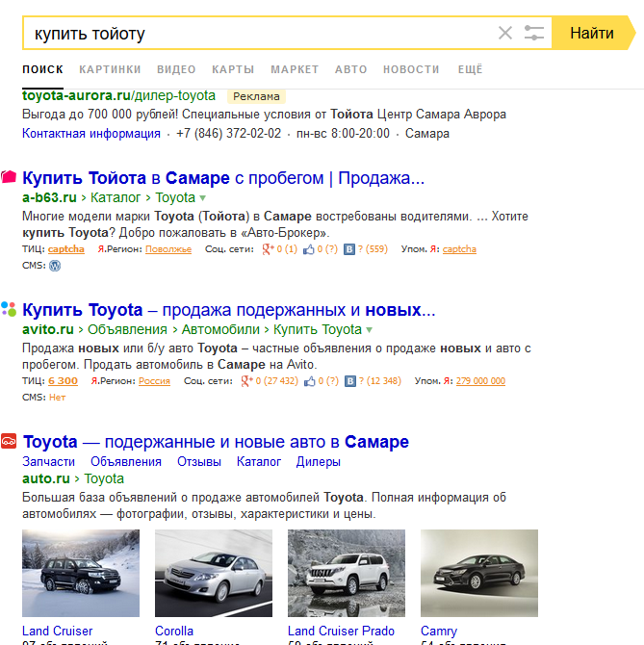Viewport: 644px width, 645px height.
Task: Open the Запчасти sitelink under auto.ru
Action: click(x=48, y=462)
